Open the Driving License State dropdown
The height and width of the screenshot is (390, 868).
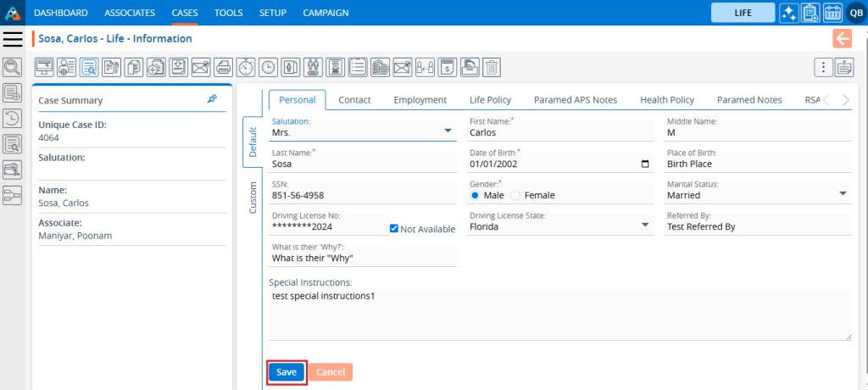coord(645,225)
